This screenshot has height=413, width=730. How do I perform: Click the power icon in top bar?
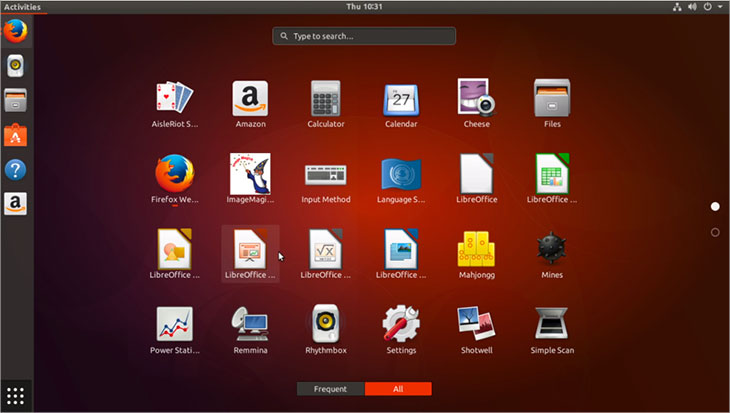coord(708,7)
